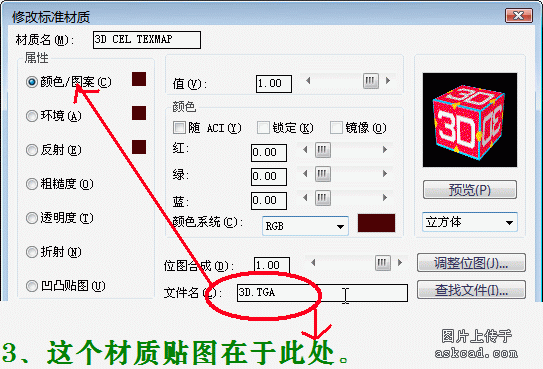Click the 3D cube material preview image
Image resolution: width=543 pixels, height=369 pixels.
click(470, 120)
